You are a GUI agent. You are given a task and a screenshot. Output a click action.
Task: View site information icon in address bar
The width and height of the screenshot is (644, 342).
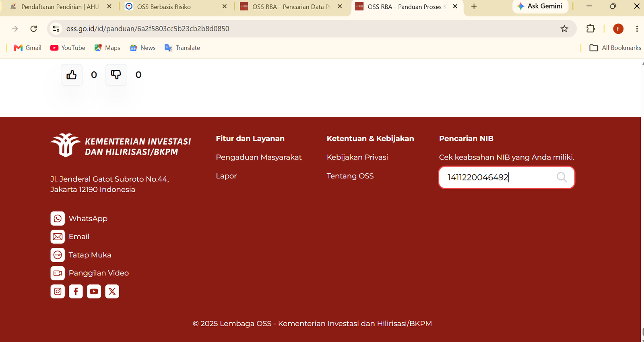click(x=56, y=29)
